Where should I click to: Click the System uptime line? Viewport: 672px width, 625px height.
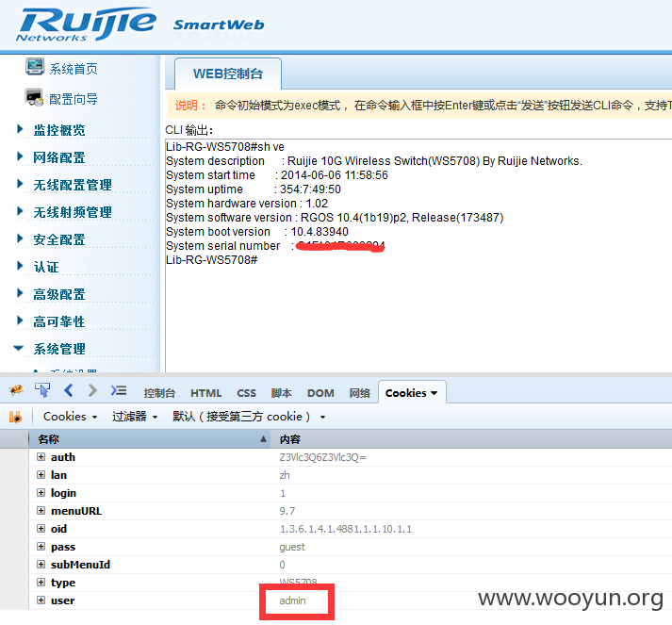(254, 189)
